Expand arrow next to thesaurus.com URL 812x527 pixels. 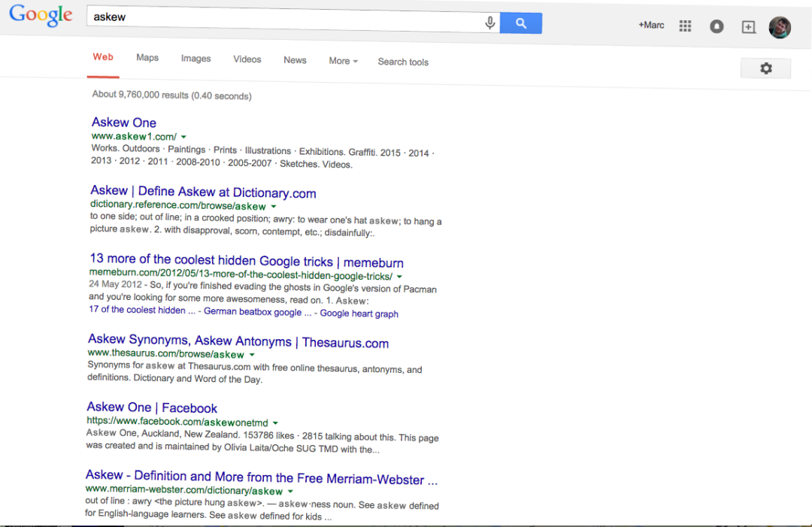pos(252,355)
